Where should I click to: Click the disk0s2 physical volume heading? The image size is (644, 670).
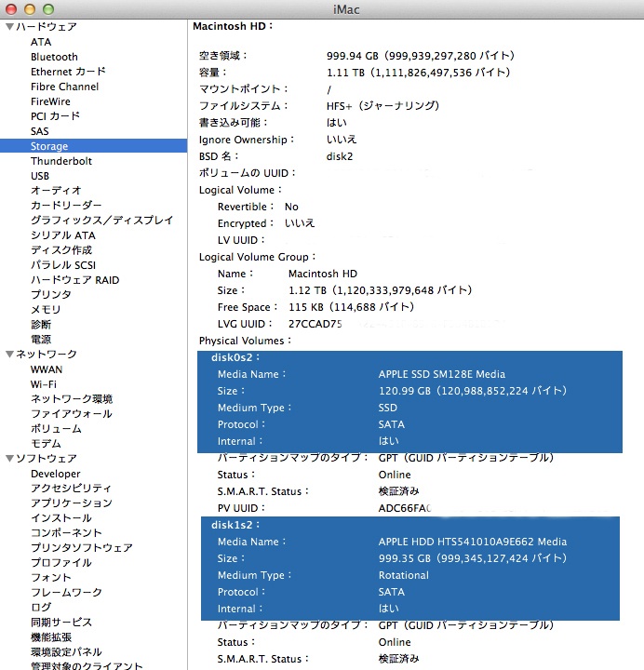pyautogui.click(x=235, y=357)
